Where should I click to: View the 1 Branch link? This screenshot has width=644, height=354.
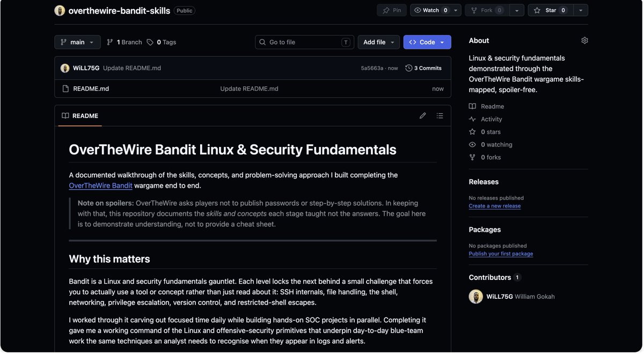click(125, 42)
